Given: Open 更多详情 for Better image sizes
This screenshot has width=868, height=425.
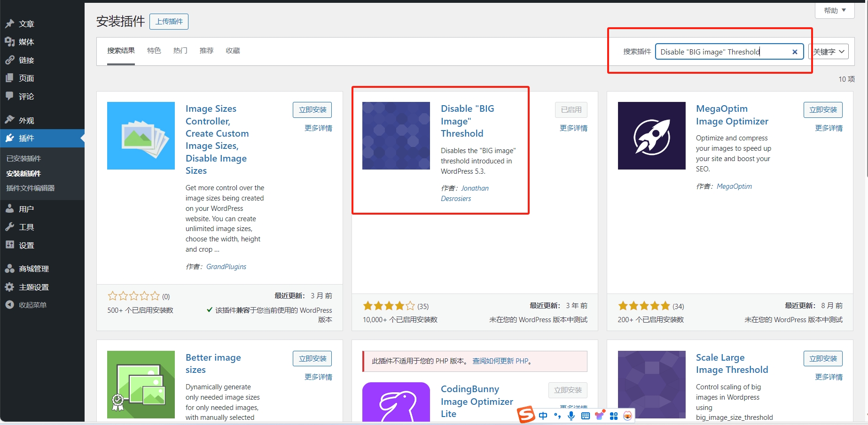Looking at the screenshot, I should [318, 377].
